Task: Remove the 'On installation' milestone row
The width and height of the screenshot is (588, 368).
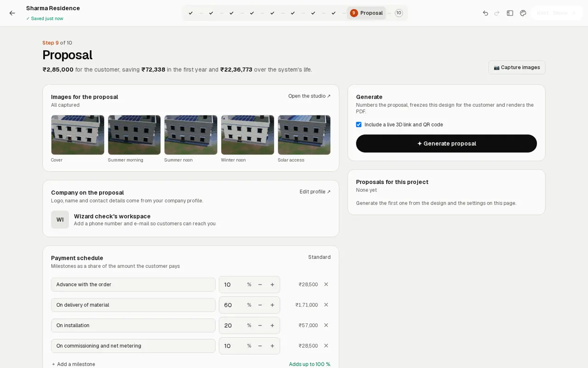Action: click(326, 325)
